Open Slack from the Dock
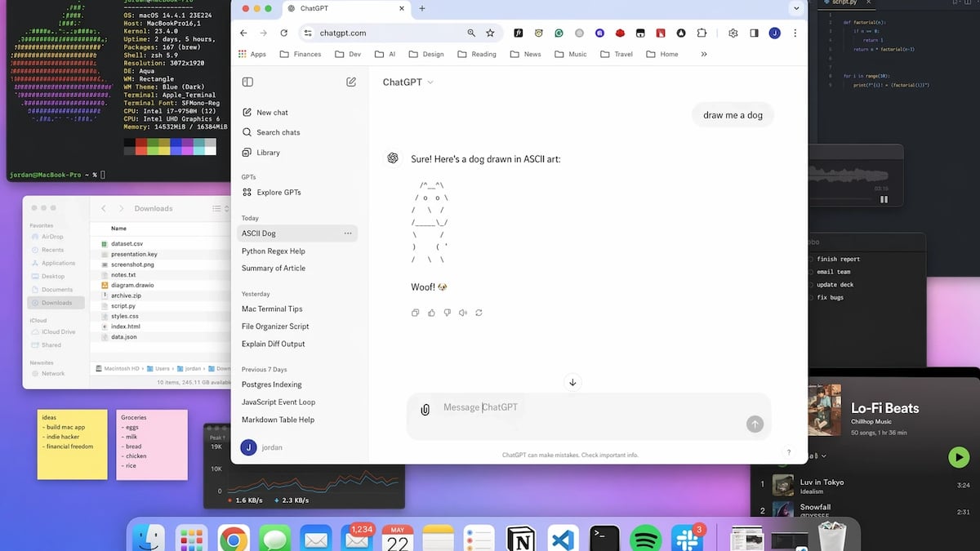 [x=687, y=540]
